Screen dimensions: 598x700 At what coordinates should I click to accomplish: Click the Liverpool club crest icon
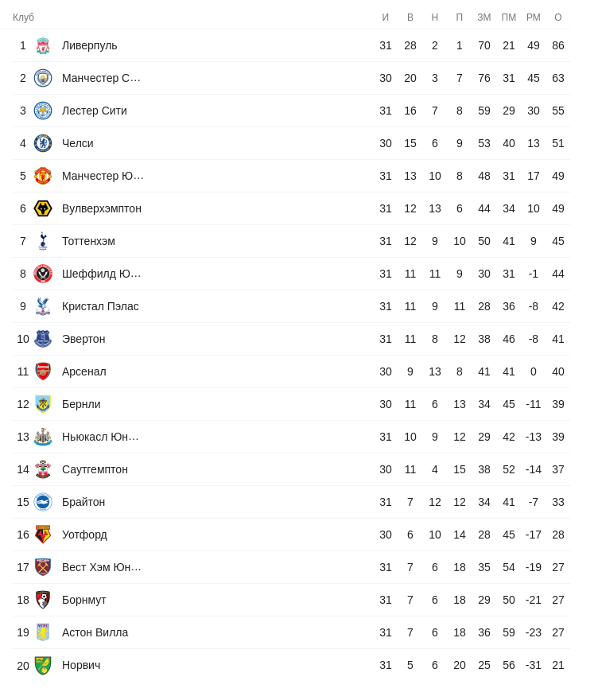click(x=43, y=45)
